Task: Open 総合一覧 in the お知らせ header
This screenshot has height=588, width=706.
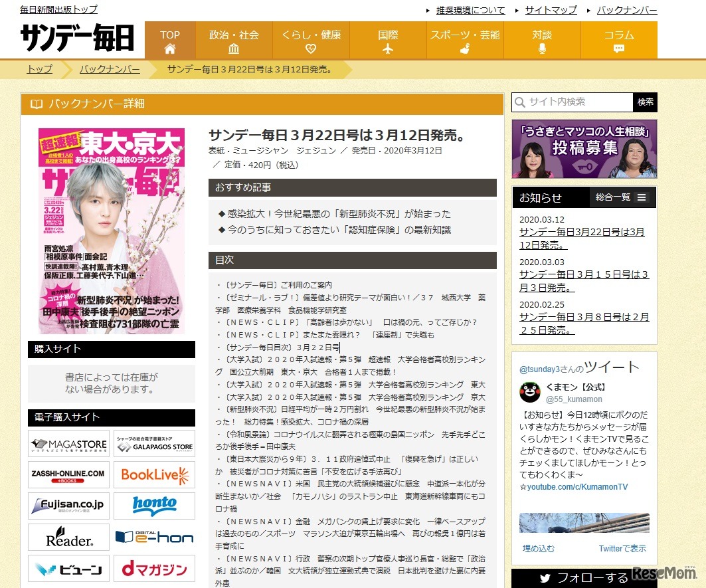Action: (612, 197)
